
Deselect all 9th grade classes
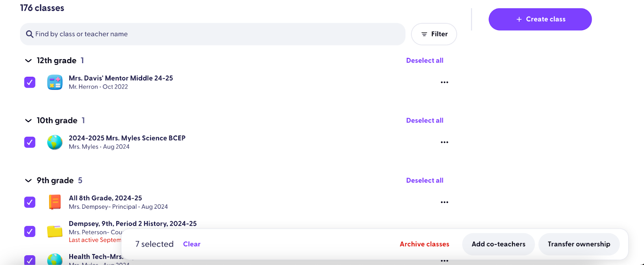(425, 180)
